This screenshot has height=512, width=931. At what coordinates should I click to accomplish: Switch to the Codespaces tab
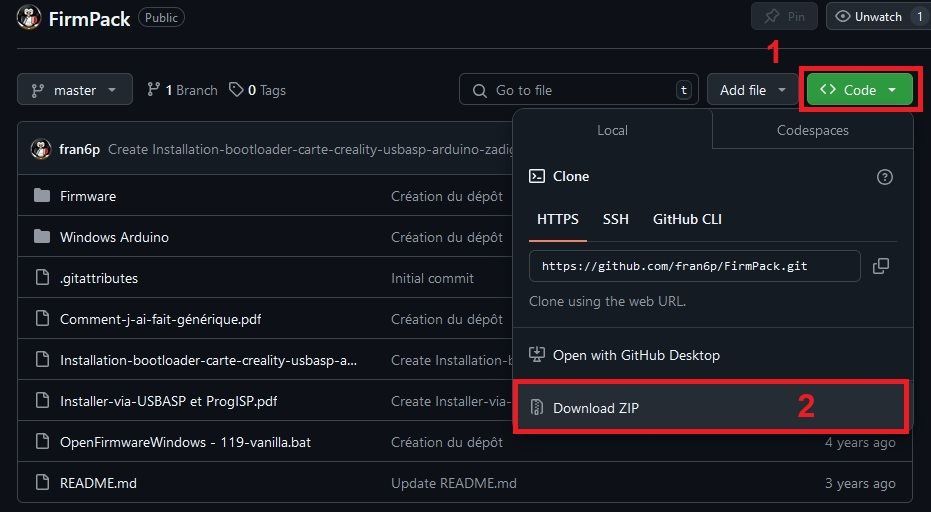pos(812,130)
